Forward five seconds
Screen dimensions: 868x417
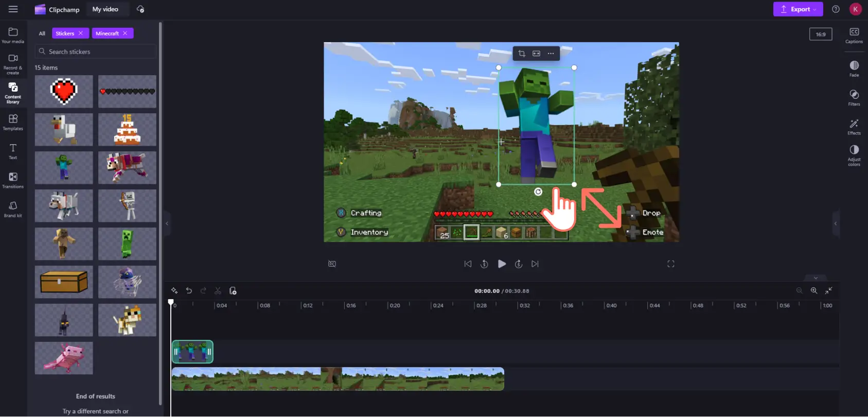(x=519, y=264)
